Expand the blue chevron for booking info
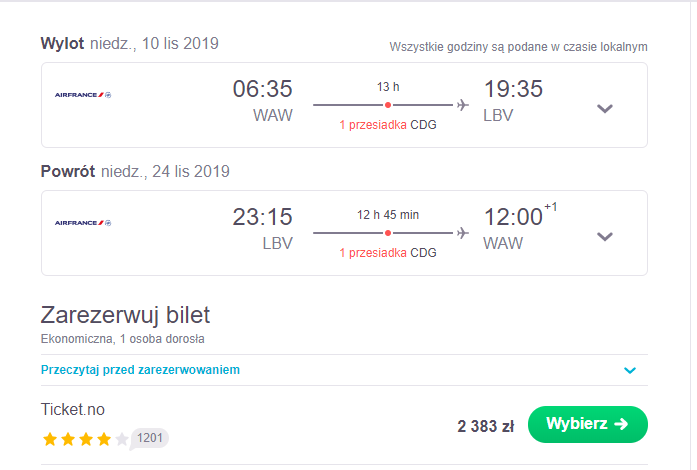Screen dimensions: 697x470 point(630,370)
